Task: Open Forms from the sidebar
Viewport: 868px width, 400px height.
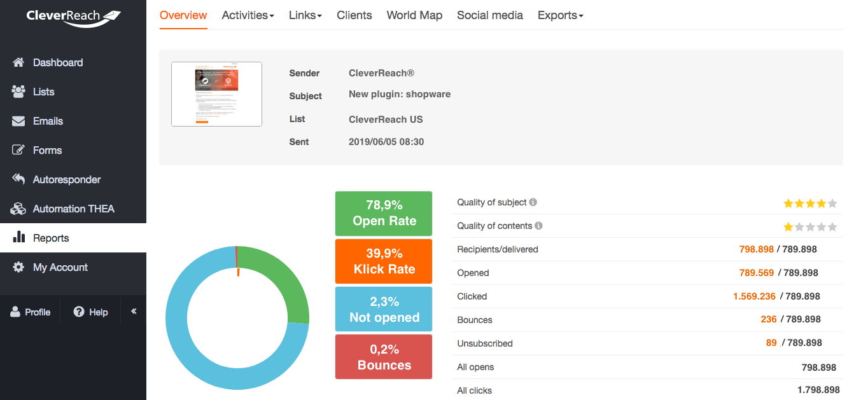Action: (x=73, y=150)
